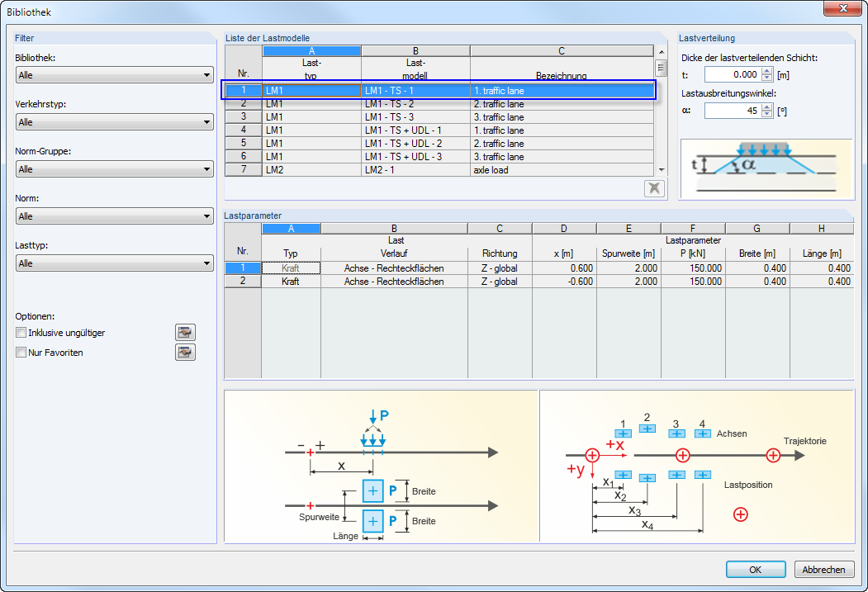Screen dimensions: 868x592
Task: Expand the Lasttyp dropdown
Action: pos(115,263)
